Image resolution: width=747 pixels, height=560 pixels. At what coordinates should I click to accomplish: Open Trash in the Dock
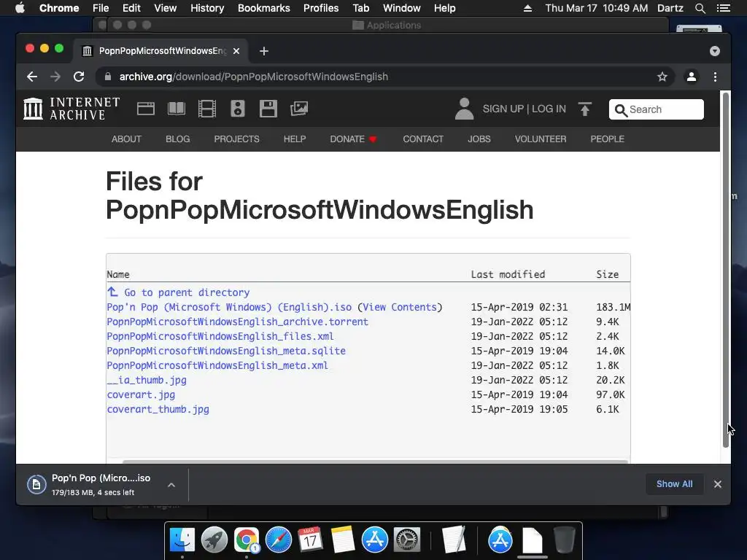click(565, 540)
